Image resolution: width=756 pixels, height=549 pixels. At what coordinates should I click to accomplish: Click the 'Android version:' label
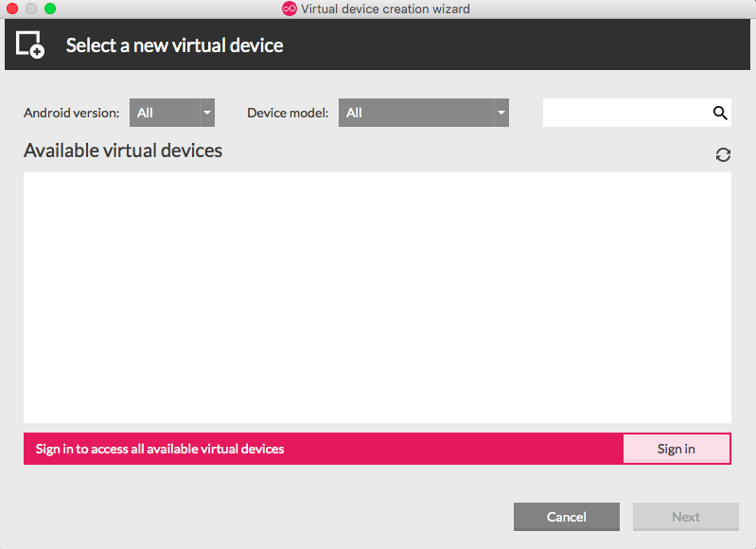71,113
